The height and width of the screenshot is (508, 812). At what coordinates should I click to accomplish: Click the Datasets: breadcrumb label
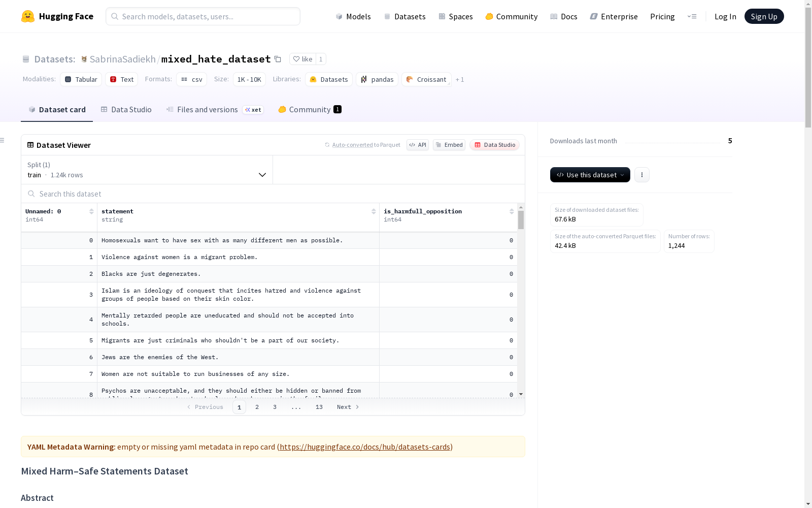(x=55, y=59)
